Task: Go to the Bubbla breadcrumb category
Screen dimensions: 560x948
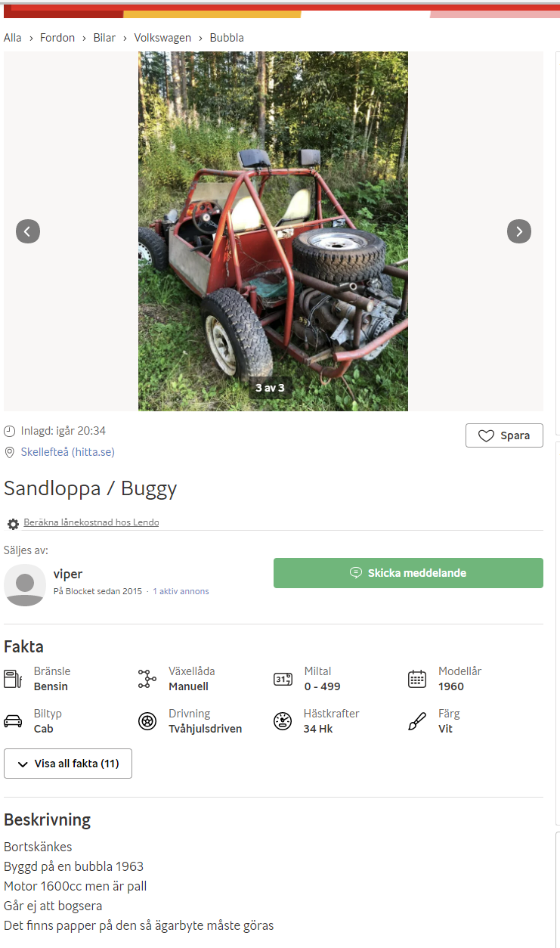Action: [227, 38]
